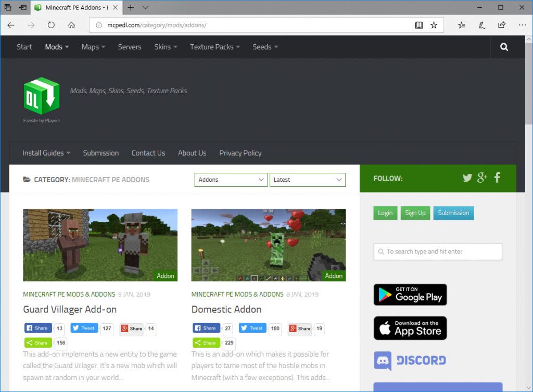Open the Start menu item

click(24, 47)
